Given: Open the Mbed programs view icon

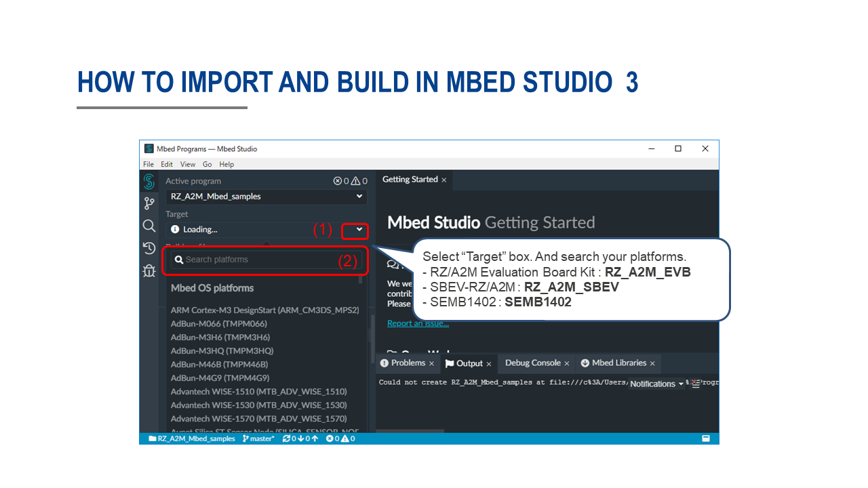Looking at the screenshot, I should tap(149, 182).
